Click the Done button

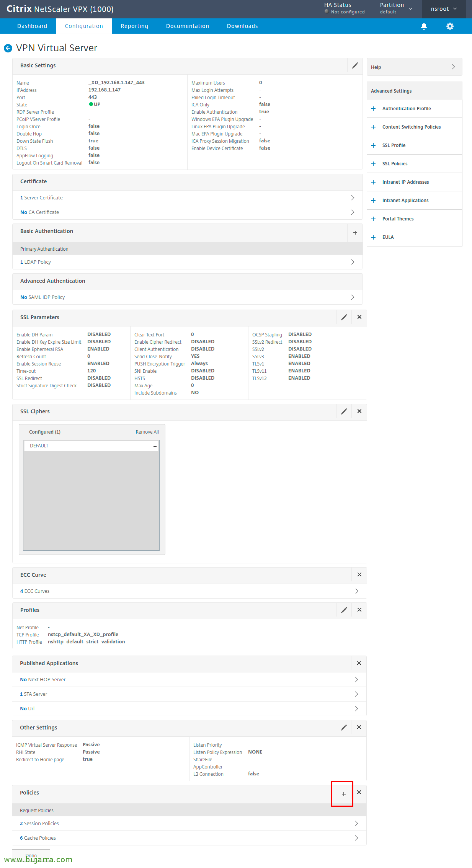coord(31,855)
